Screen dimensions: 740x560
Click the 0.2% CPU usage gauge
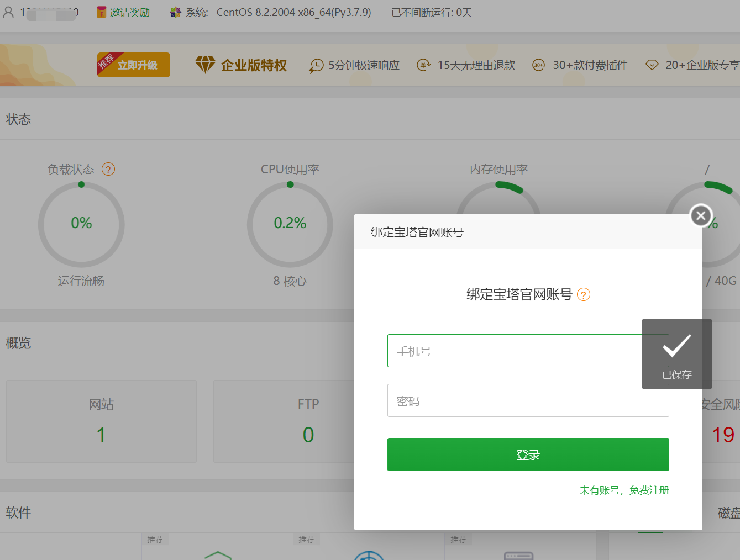click(x=290, y=225)
